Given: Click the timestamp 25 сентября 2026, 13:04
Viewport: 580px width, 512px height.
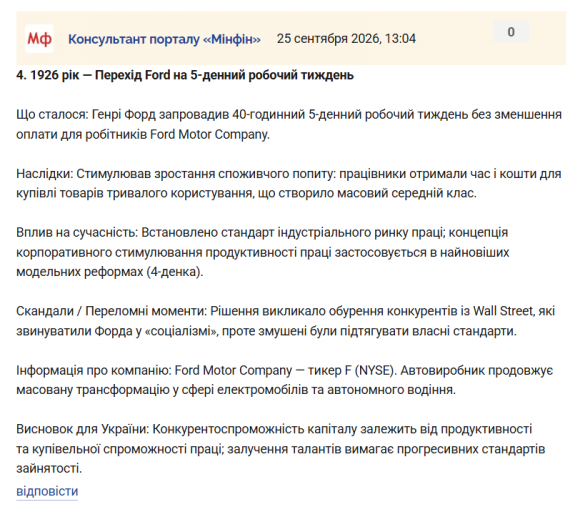Looking at the screenshot, I should [x=346, y=38].
